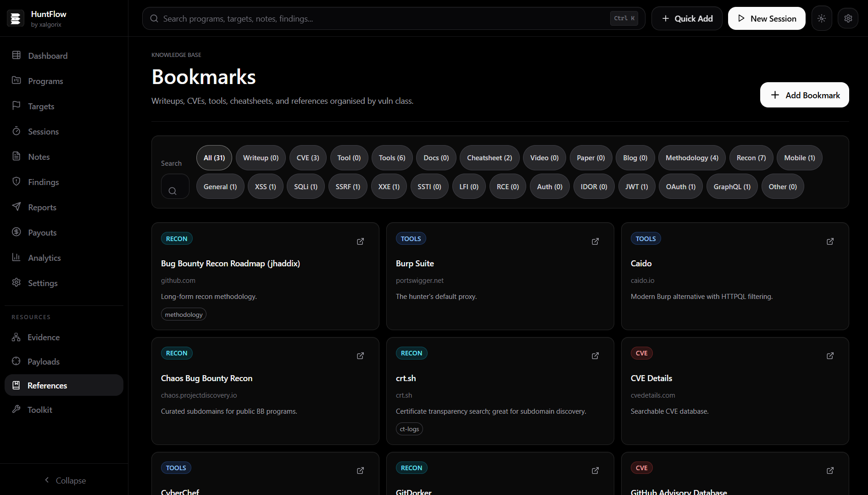Filter bookmarks by GraphQL (1)
Viewport: 868px width, 495px height.
(x=732, y=186)
